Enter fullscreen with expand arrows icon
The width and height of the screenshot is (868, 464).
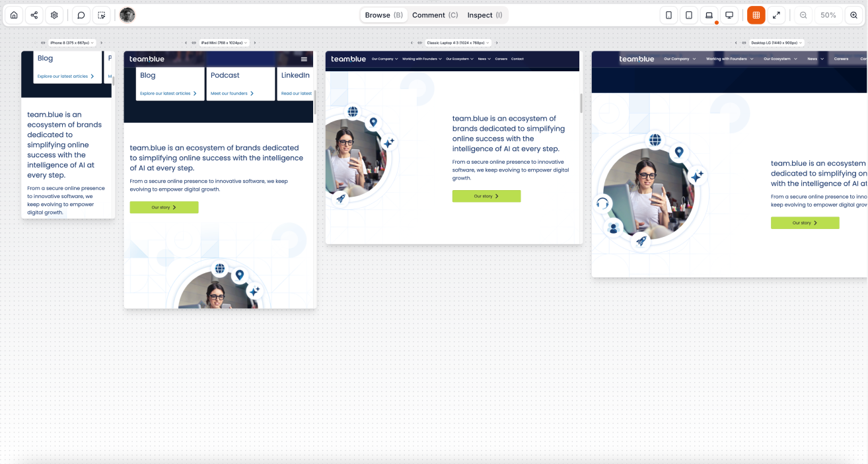pos(777,15)
